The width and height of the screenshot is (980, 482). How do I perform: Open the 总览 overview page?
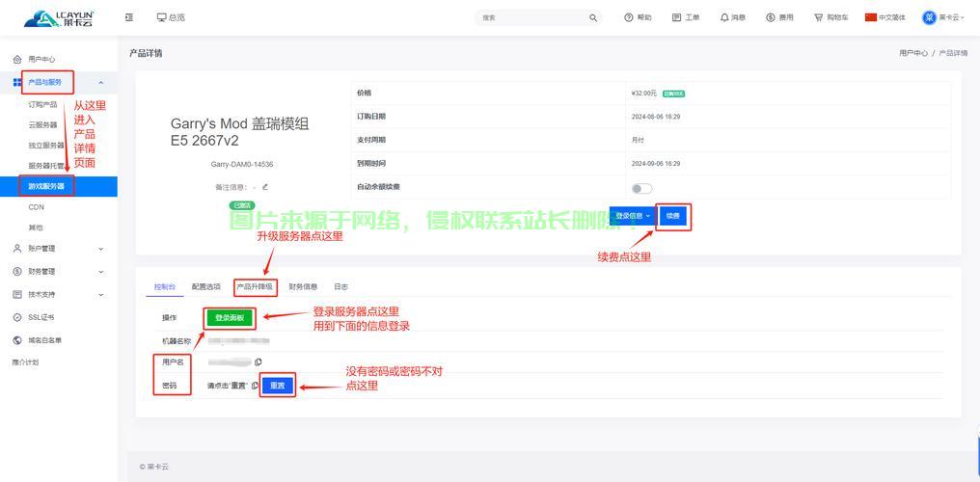171,17
